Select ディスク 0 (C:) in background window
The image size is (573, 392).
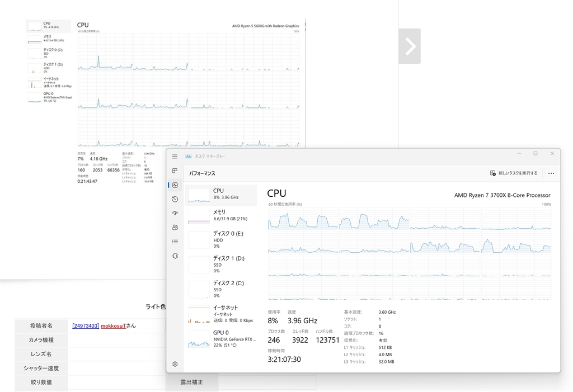49,53
